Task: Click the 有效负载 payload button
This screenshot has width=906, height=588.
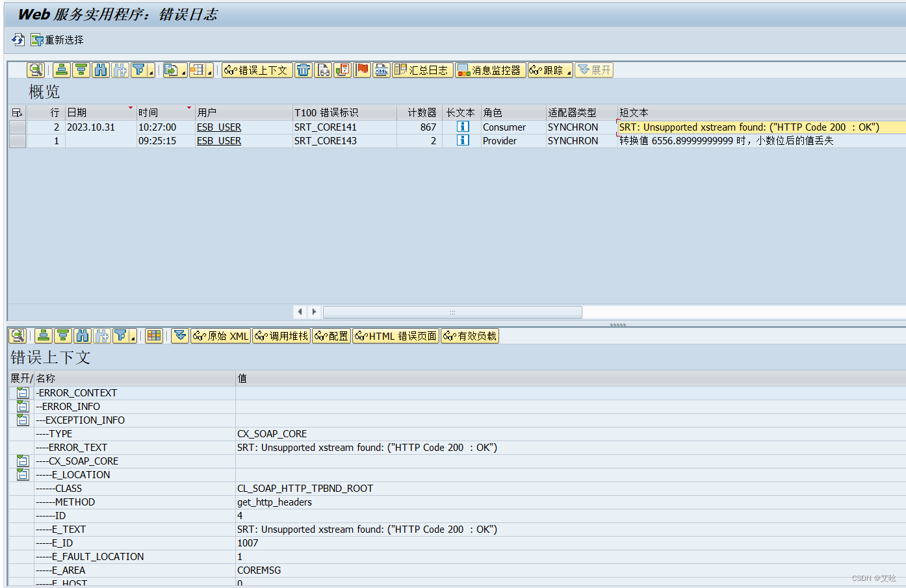Action: pos(470,336)
